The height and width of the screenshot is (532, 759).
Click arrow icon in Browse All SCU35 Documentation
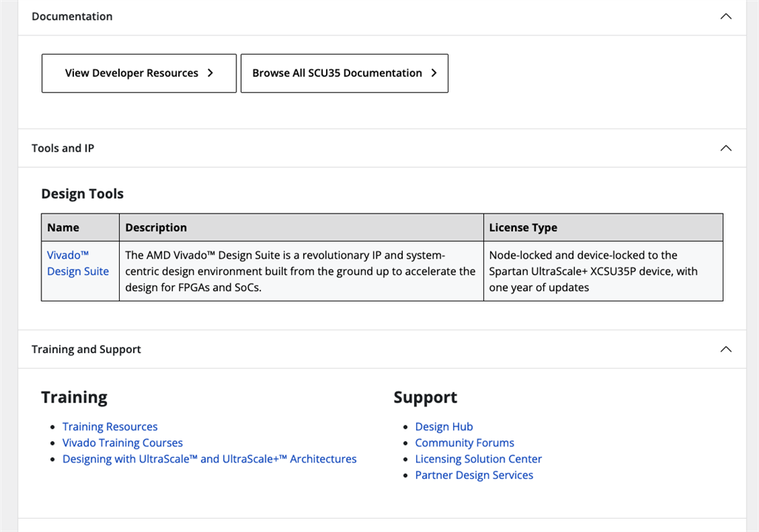434,73
